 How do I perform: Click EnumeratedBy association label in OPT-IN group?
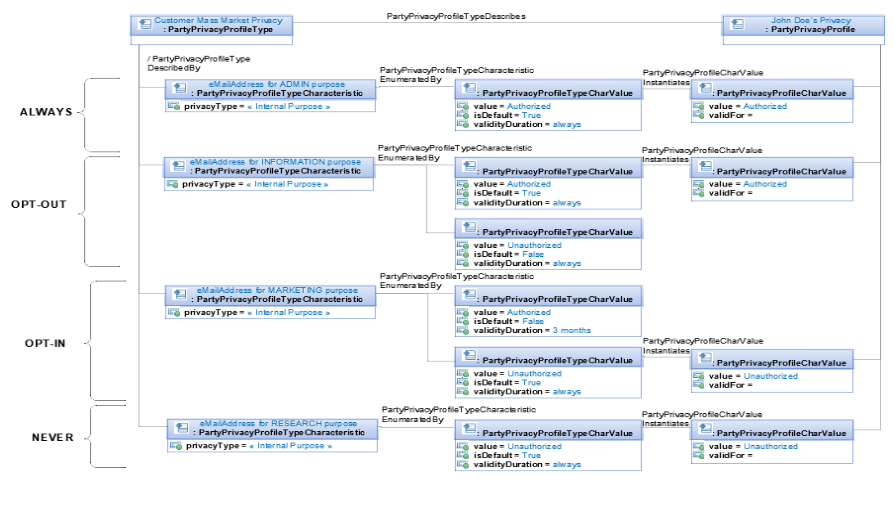411,285
